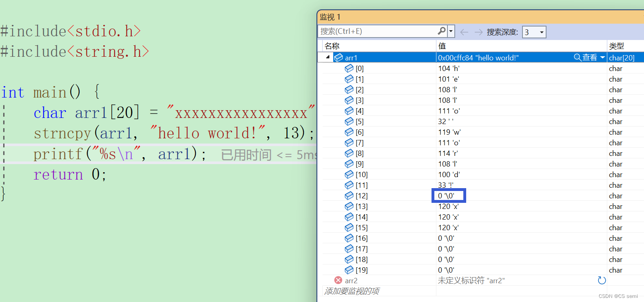
Task: Click the arr2 error icon
Action: [x=338, y=280]
